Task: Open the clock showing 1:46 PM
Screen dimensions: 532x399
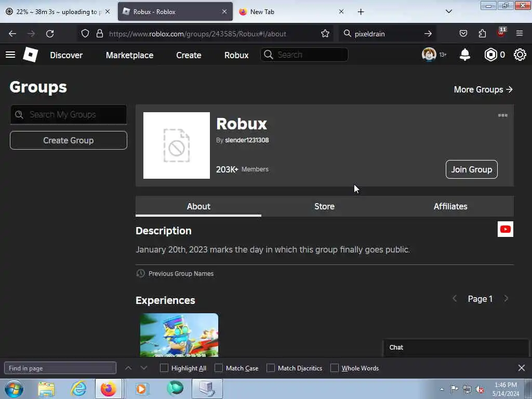Action: click(x=506, y=389)
